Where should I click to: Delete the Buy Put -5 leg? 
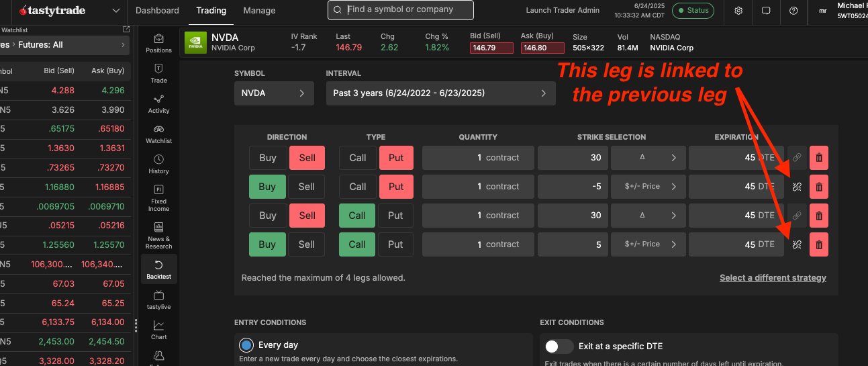(818, 187)
